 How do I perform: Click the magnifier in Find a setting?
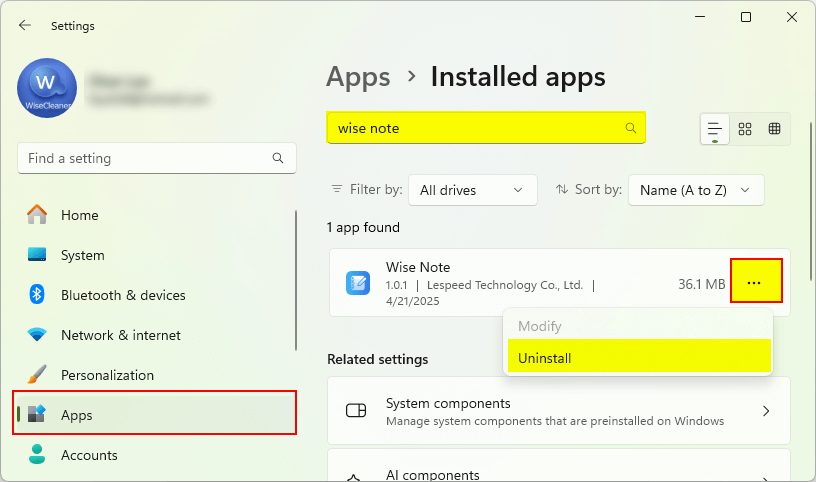point(278,158)
